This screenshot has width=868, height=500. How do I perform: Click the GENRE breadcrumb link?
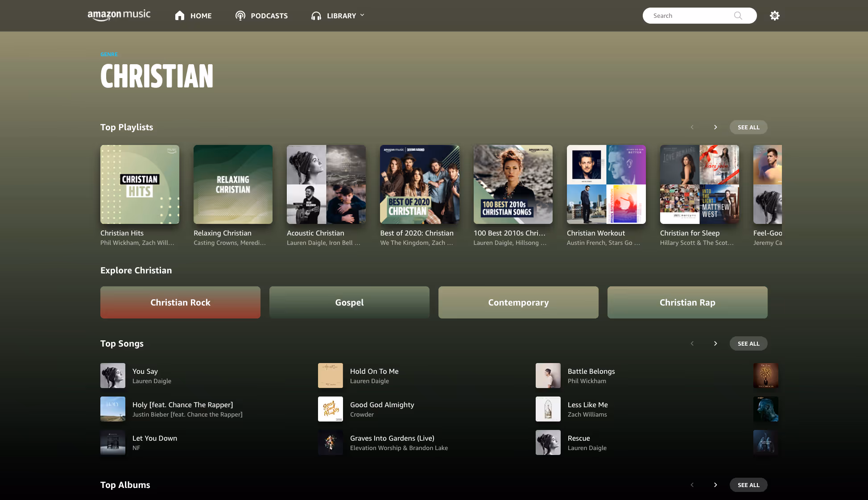click(109, 54)
